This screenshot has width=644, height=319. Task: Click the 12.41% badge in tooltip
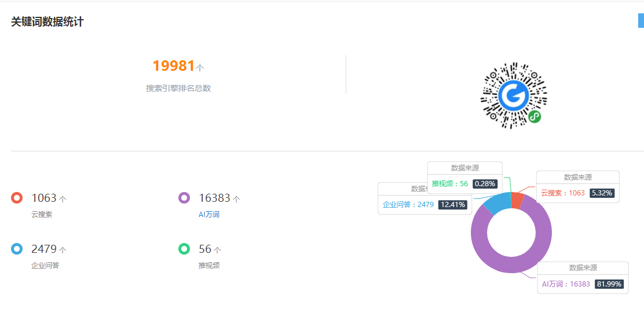453,204
